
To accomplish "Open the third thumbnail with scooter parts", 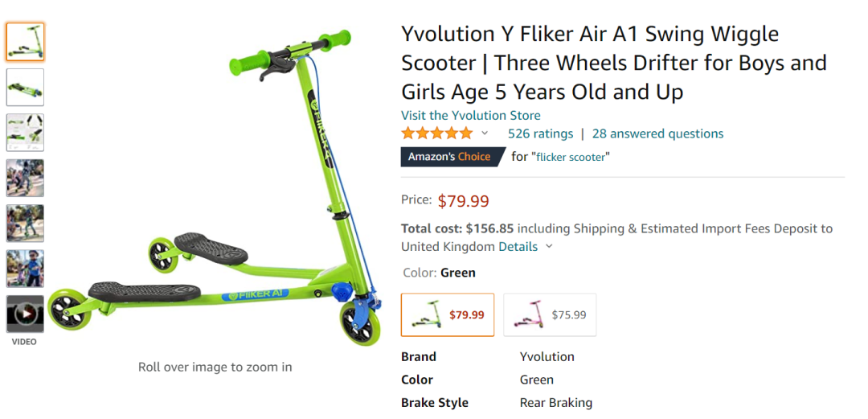I will pos(25,132).
